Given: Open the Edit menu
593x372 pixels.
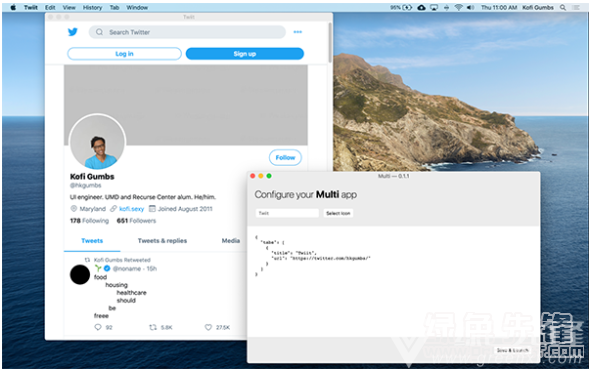Looking at the screenshot, I should (50, 7).
